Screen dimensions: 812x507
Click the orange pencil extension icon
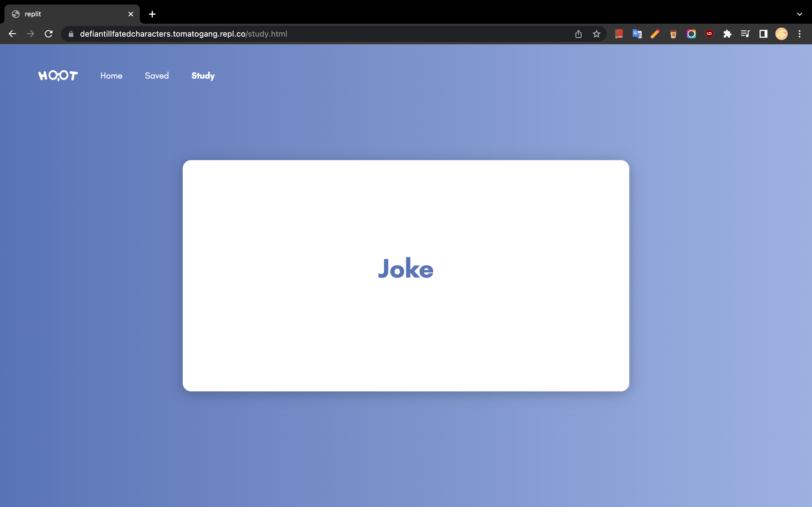click(655, 34)
